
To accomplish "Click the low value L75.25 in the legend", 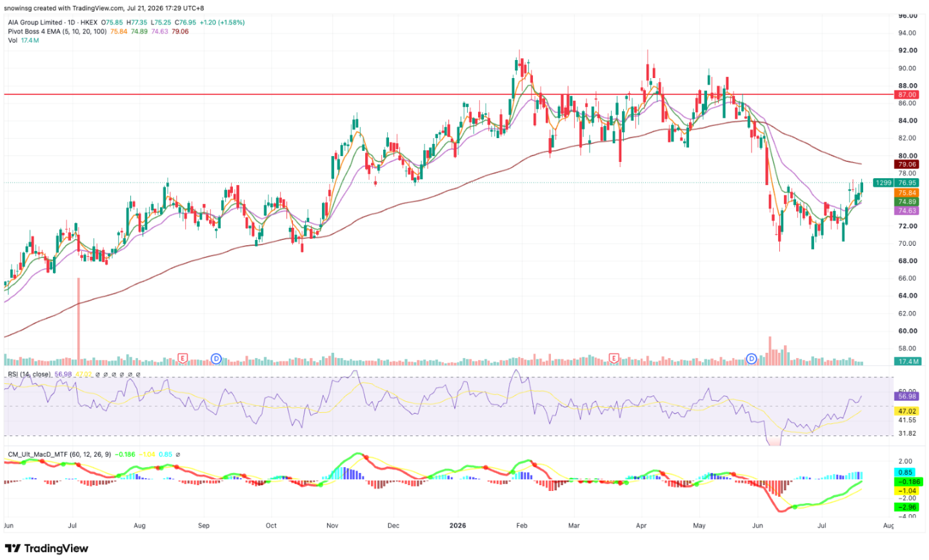I will pos(161,23).
